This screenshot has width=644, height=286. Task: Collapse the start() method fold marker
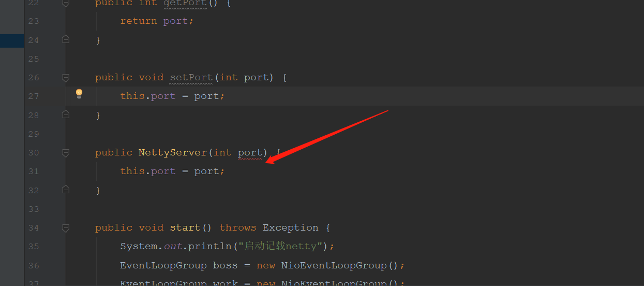pyautogui.click(x=66, y=228)
